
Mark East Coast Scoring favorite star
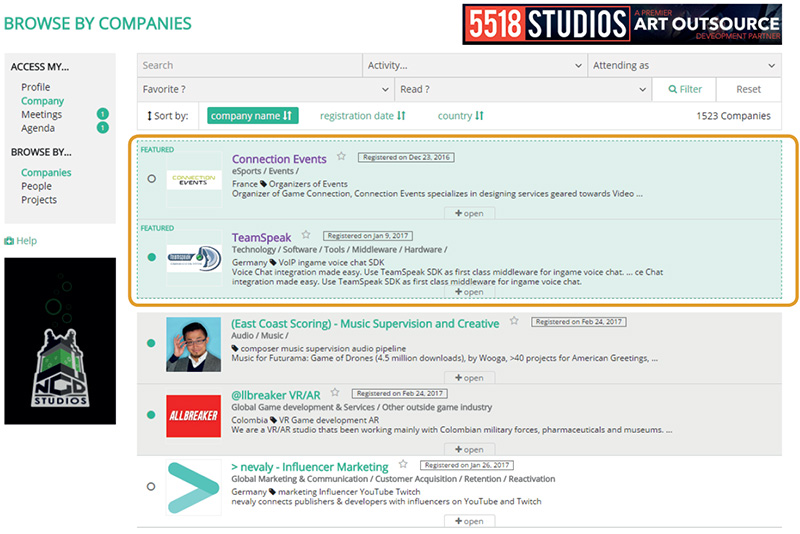tap(514, 321)
